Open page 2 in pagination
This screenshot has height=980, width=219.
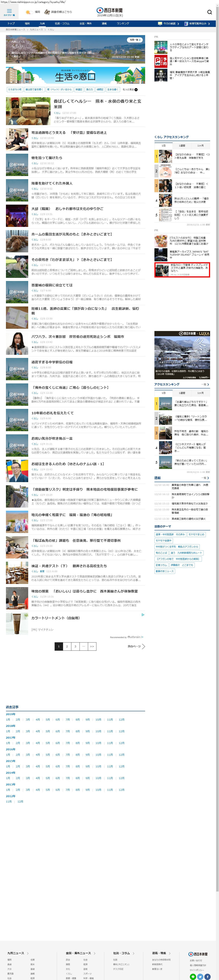[x=67, y=646]
